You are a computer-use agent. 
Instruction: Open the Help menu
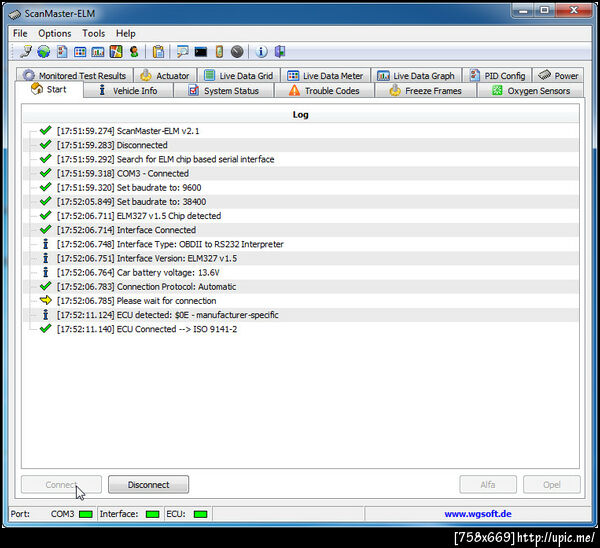point(126,33)
